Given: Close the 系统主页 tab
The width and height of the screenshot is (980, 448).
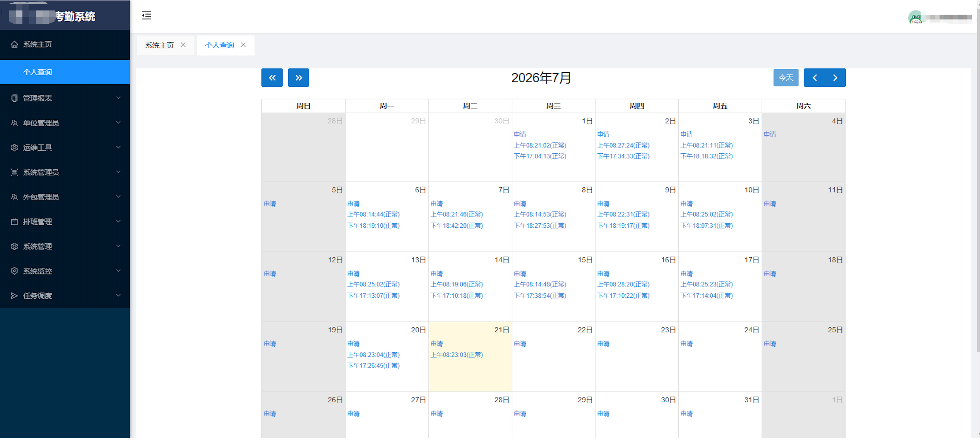Looking at the screenshot, I should [183, 45].
